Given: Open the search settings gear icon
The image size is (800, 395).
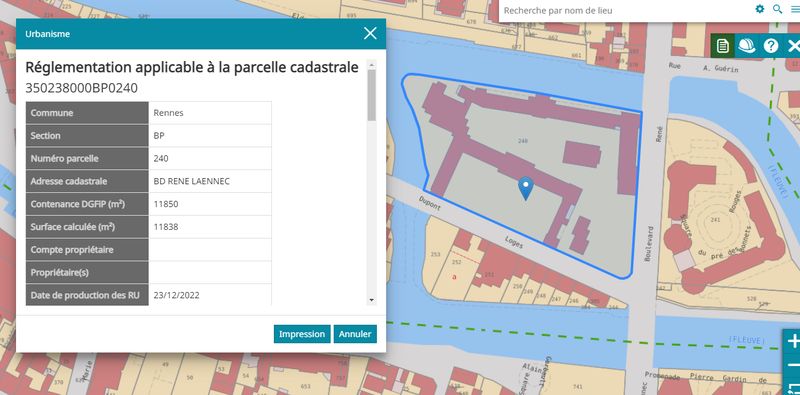Looking at the screenshot, I should pyautogui.click(x=760, y=9).
